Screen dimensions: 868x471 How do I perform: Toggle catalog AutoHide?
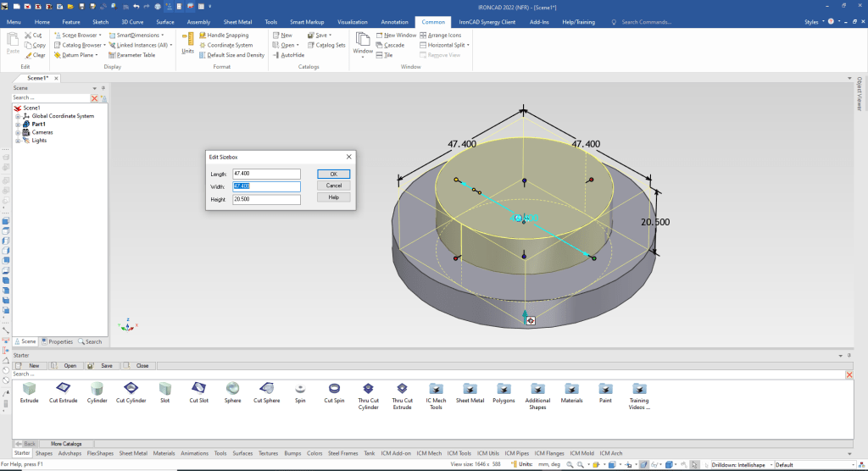point(292,55)
